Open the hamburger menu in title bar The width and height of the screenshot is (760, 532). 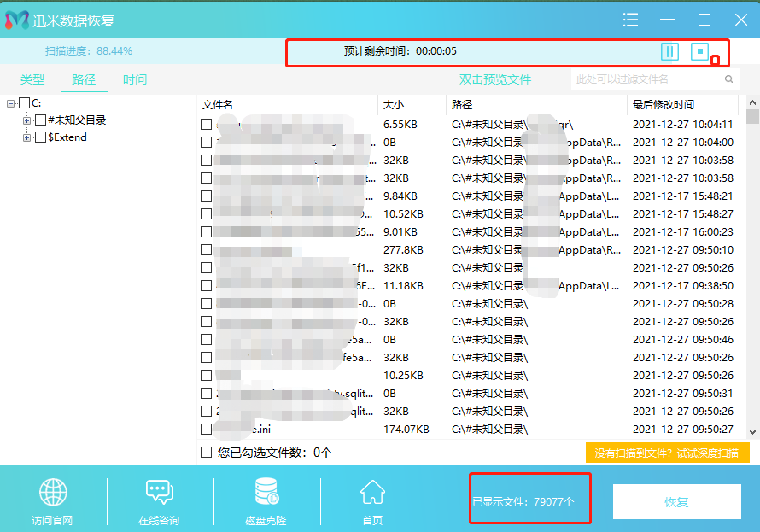pyautogui.click(x=630, y=20)
